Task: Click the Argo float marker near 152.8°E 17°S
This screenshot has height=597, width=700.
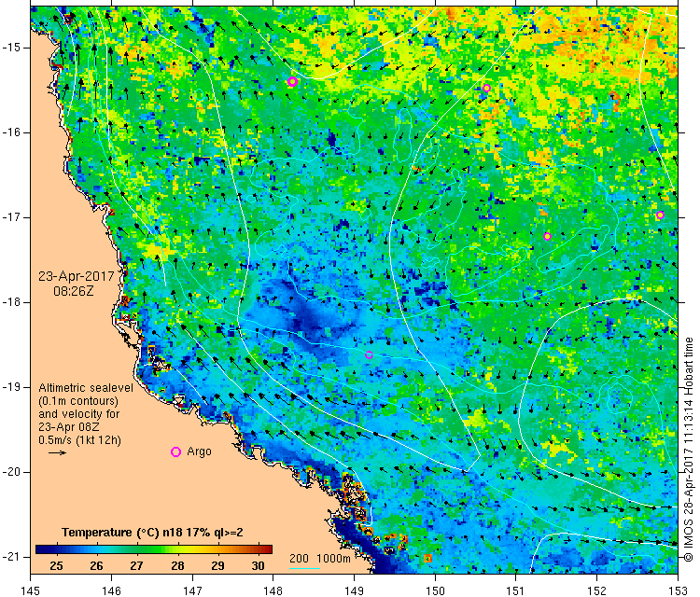Action: 660,215
